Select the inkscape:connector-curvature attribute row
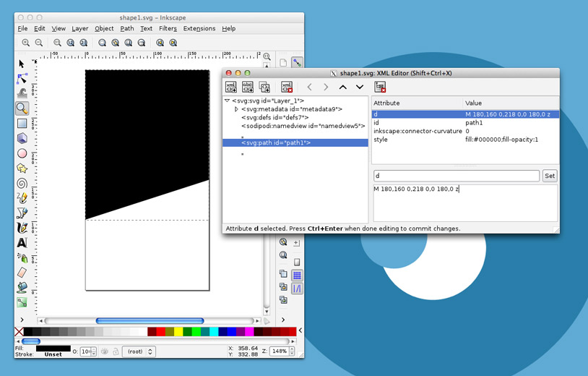588x376 pixels. (465, 131)
